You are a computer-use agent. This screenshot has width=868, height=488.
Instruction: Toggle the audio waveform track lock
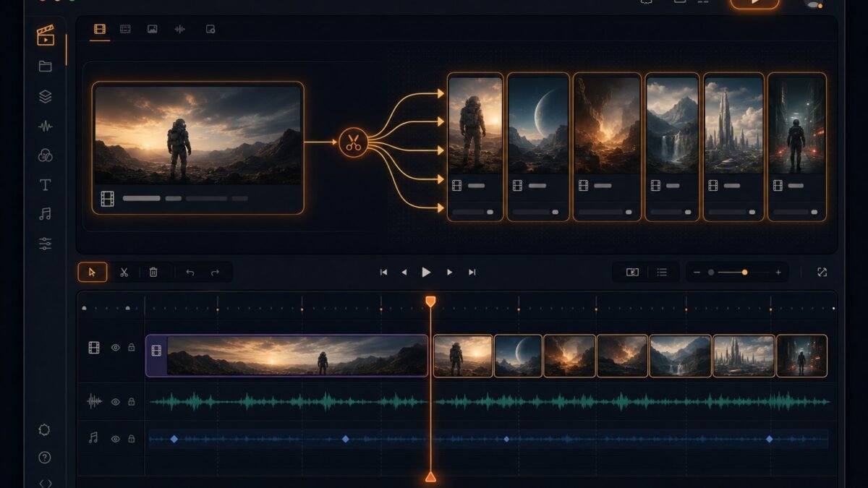(x=132, y=402)
